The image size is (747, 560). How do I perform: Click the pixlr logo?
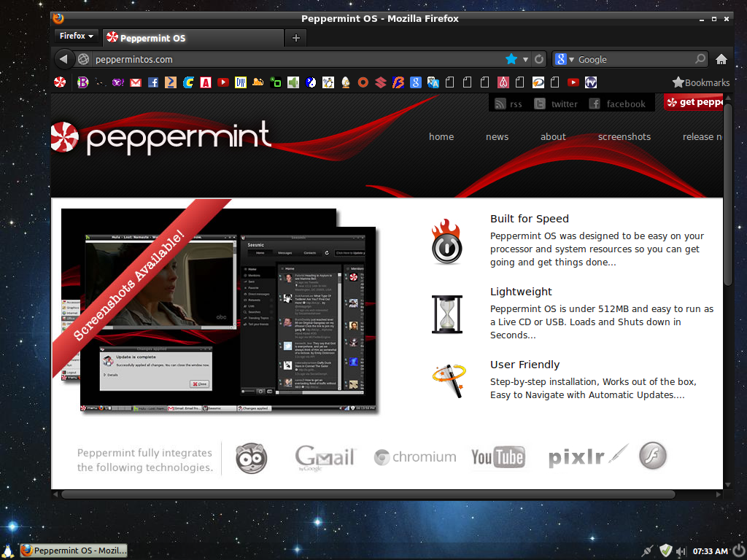click(x=589, y=456)
